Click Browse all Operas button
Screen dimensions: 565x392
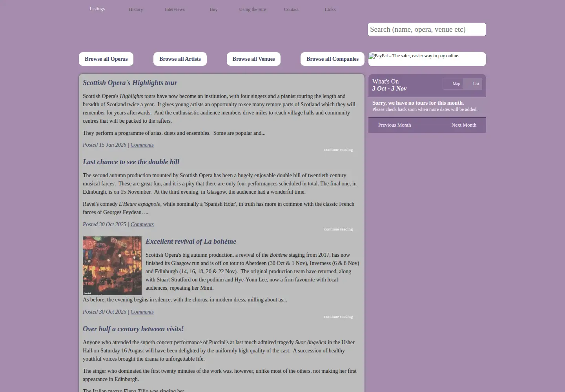click(x=106, y=59)
